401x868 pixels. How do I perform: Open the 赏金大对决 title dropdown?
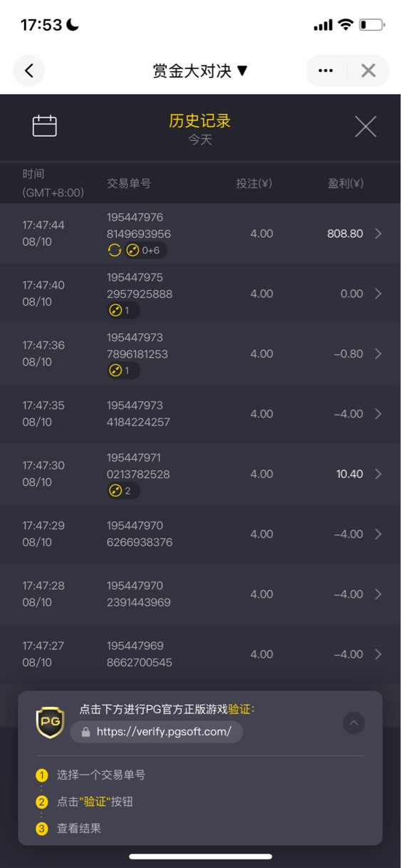pyautogui.click(x=200, y=71)
